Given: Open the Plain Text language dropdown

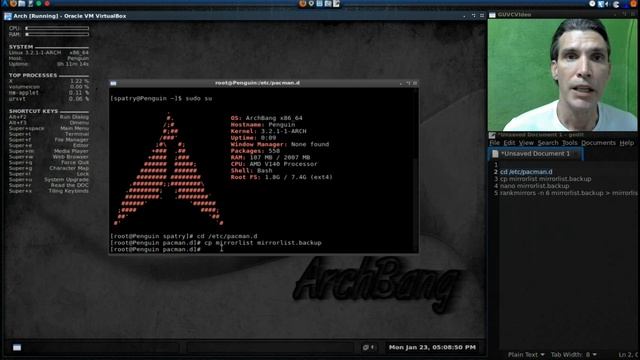Looking at the screenshot, I should tap(526, 355).
